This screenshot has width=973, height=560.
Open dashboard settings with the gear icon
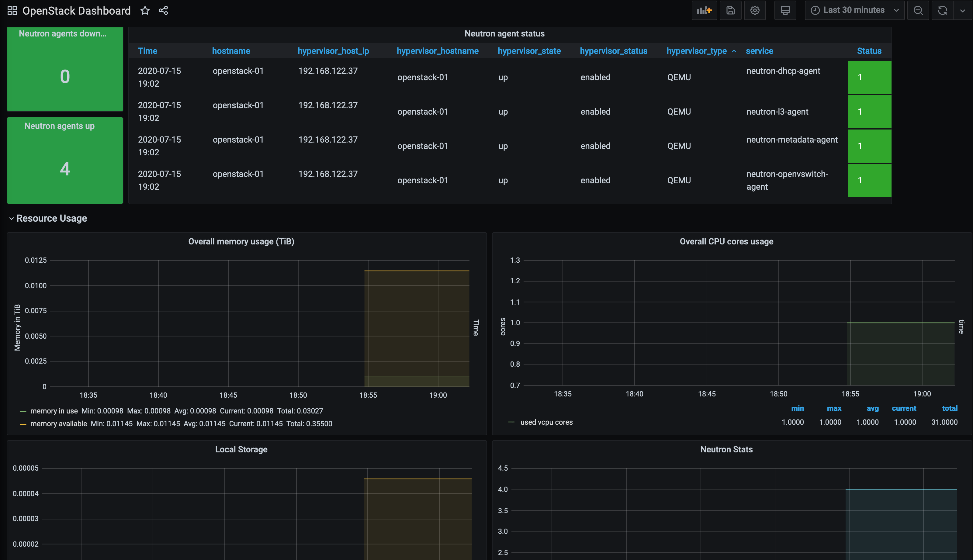click(755, 10)
